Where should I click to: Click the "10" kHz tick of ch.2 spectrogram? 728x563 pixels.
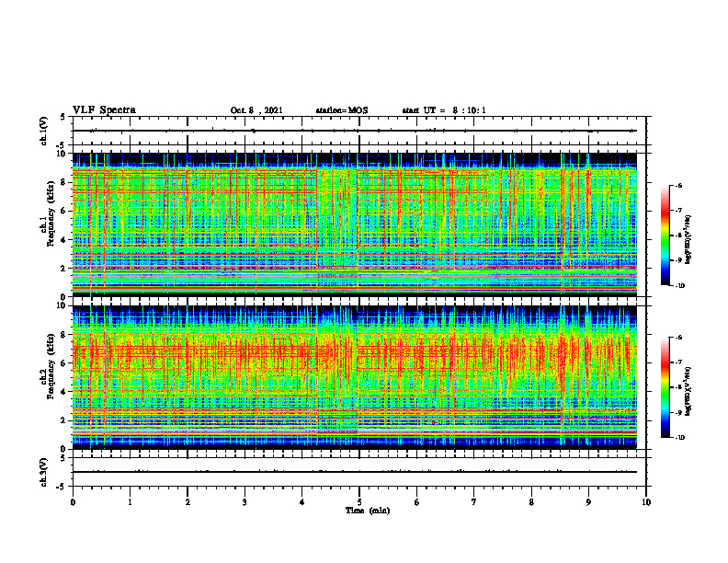click(63, 305)
